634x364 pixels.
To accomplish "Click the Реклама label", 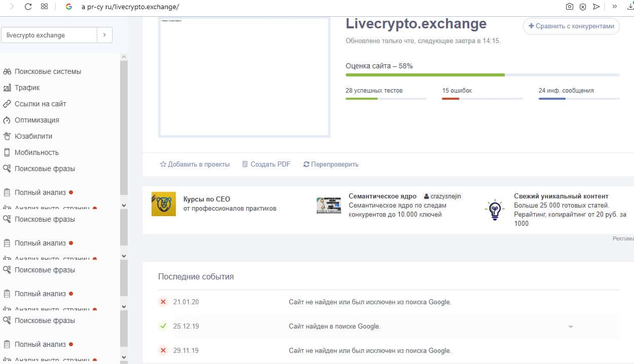I will (x=623, y=239).
